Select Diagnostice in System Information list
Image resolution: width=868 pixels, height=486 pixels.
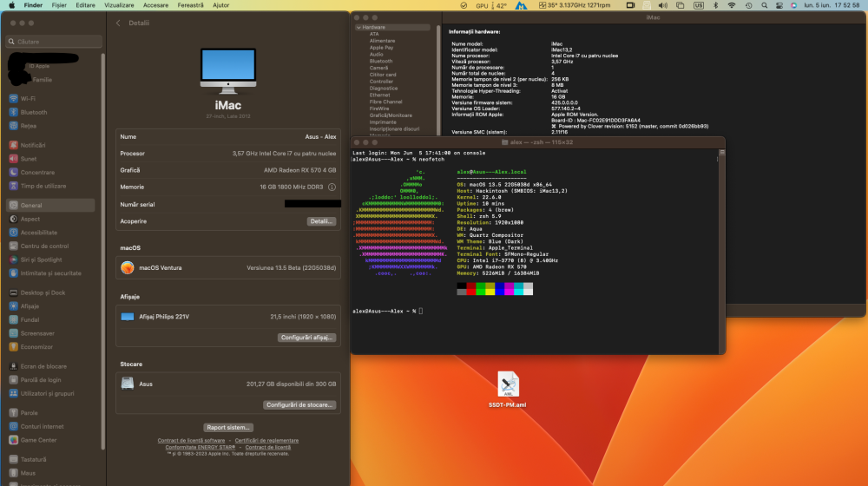(x=384, y=89)
